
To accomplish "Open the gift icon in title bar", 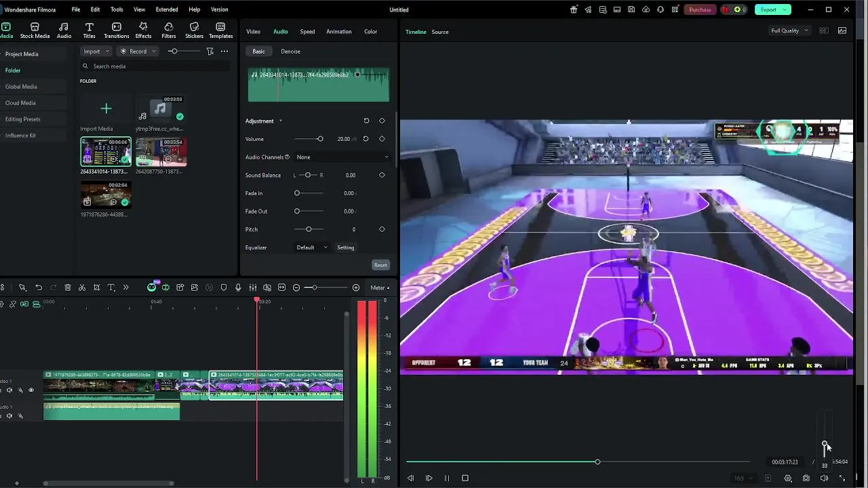I will 574,9.
